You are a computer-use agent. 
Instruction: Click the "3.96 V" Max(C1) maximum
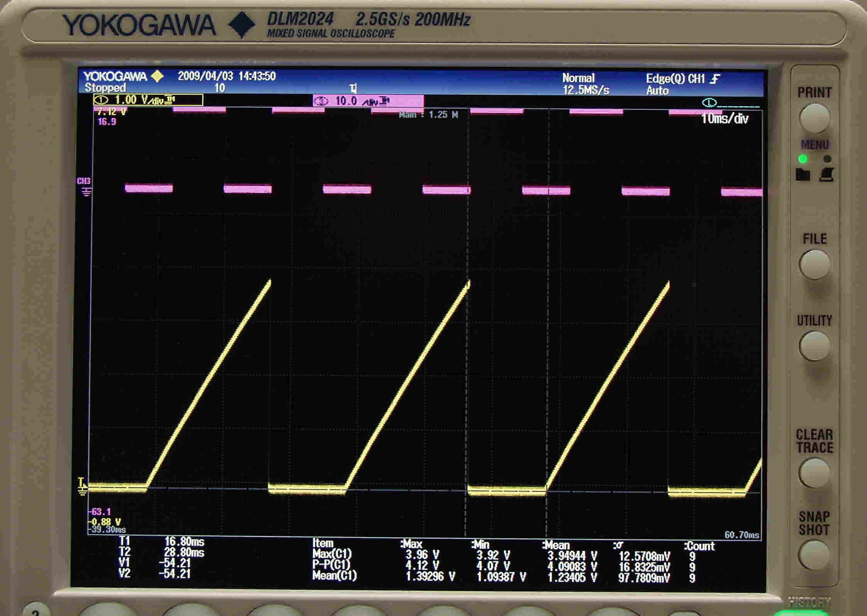tap(422, 555)
